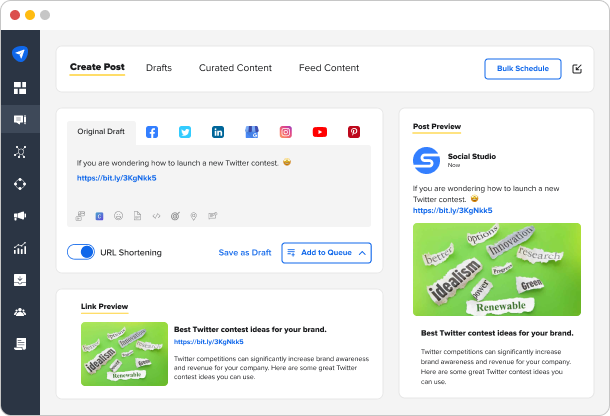
Task: Expand the Add to Queue dropdown arrow
Action: [x=362, y=253]
